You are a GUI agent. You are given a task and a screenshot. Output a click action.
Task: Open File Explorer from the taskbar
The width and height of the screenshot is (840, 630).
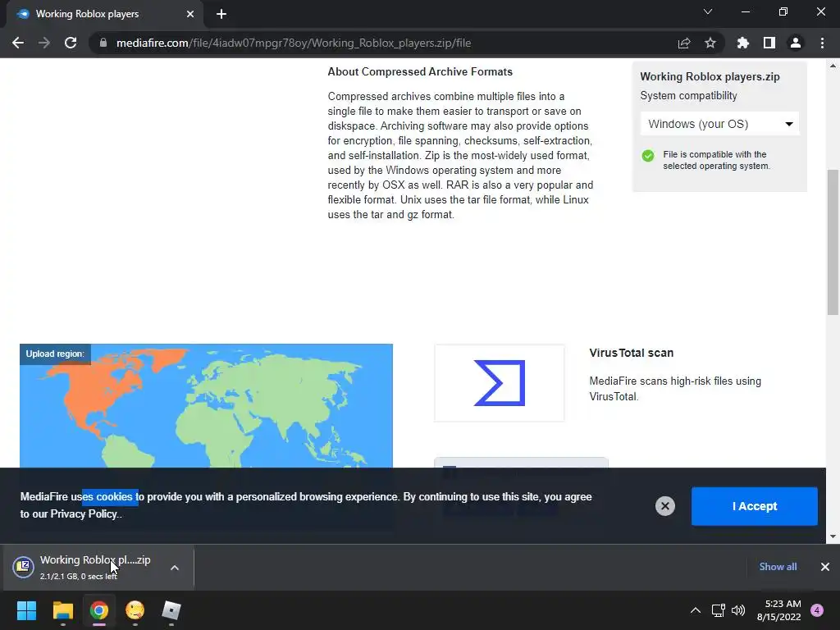point(62,610)
